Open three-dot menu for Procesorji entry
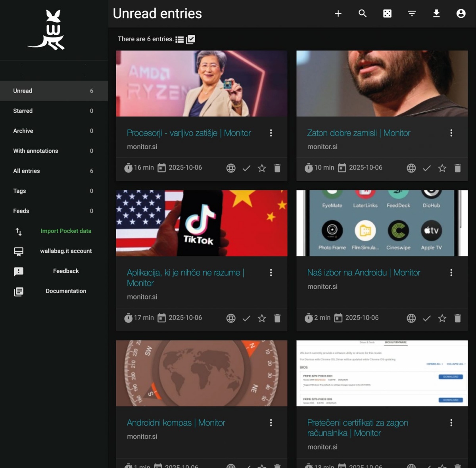The image size is (476, 468). (271, 133)
